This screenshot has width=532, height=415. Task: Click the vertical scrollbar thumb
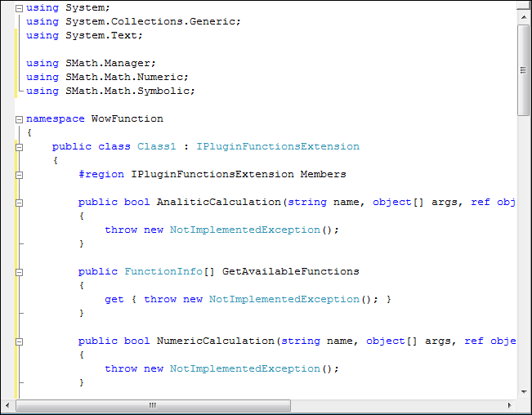point(524,69)
